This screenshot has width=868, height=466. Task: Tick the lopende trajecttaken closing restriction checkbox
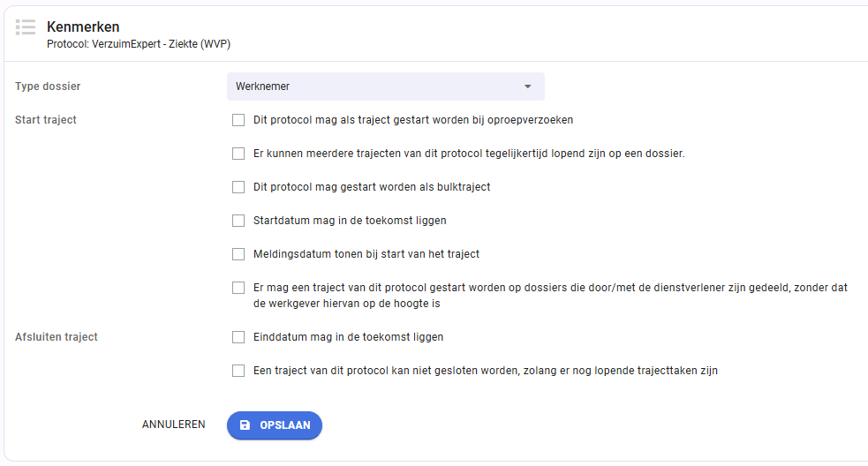pos(238,371)
